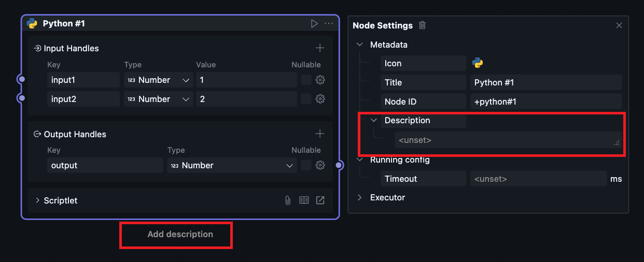Add a new output handle

[320, 134]
